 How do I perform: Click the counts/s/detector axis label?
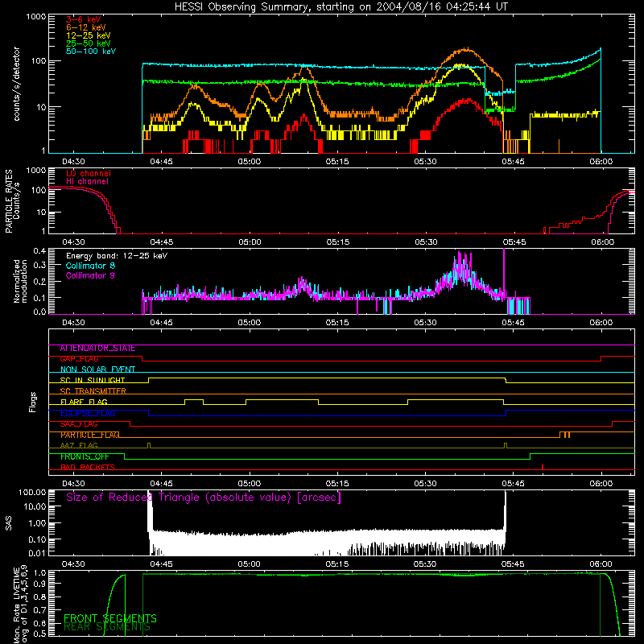click(17, 84)
